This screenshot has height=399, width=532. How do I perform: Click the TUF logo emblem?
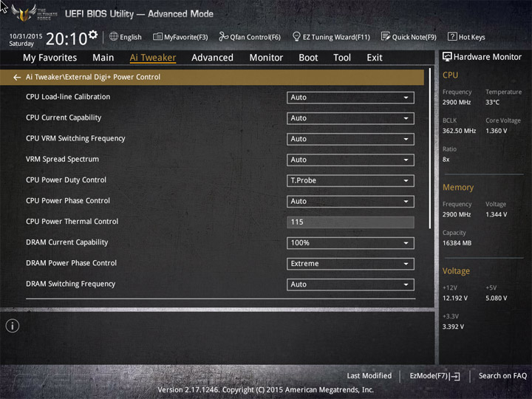[23, 13]
